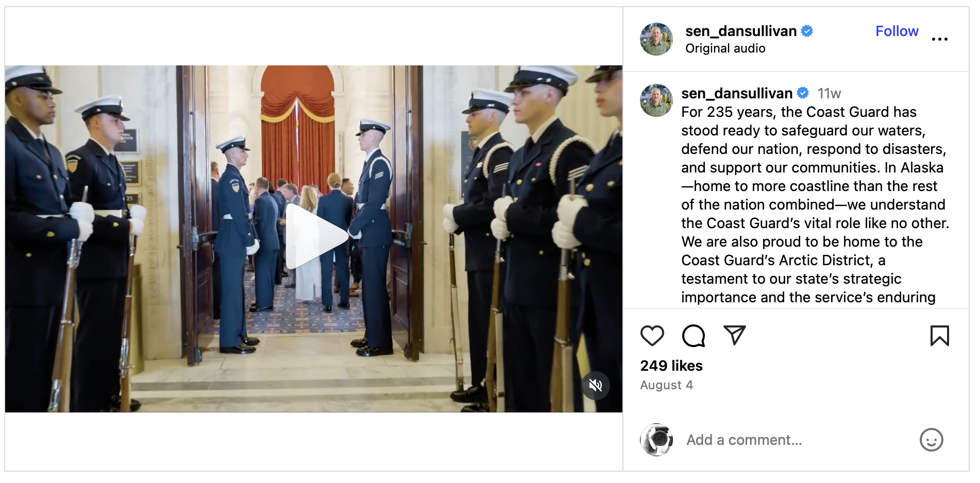Click your own avatar beside comment box

pos(656,440)
